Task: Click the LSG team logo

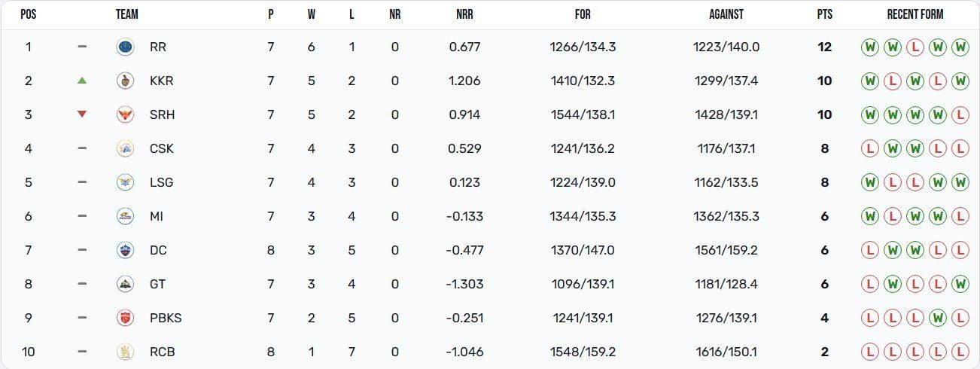Action: [125, 182]
